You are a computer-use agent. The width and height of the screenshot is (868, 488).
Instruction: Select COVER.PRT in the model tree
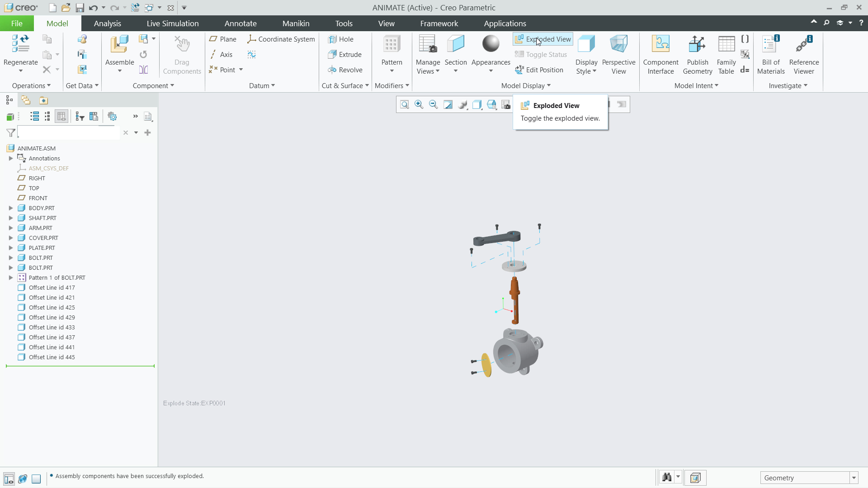click(x=38, y=238)
